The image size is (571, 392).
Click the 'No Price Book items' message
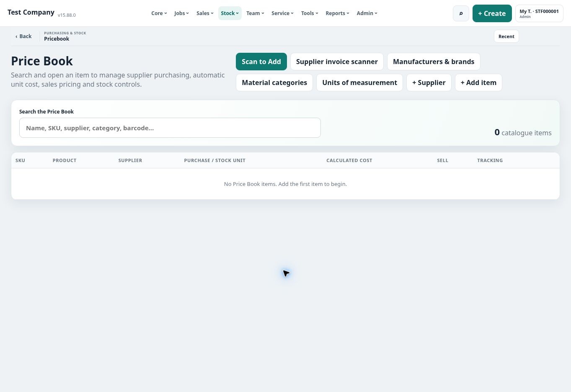click(x=285, y=184)
